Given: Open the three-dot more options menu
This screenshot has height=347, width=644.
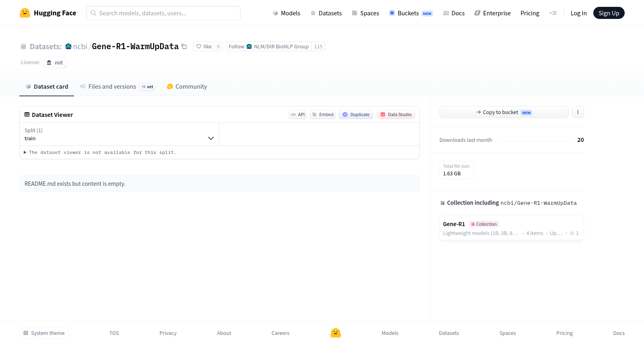Looking at the screenshot, I should [x=578, y=112].
